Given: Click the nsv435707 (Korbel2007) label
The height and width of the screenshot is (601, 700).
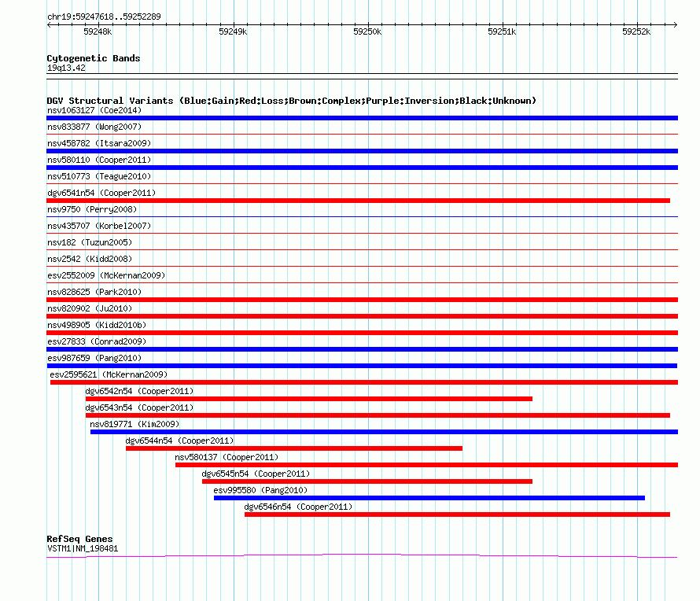Looking at the screenshot, I should 99,226.
